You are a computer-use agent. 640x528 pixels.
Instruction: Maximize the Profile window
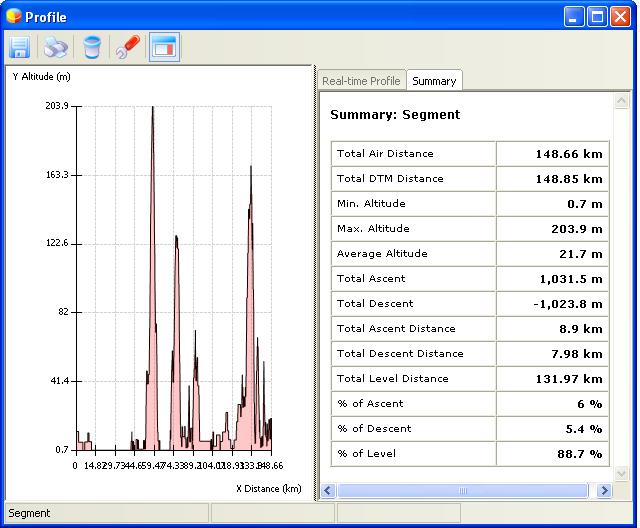click(x=597, y=17)
